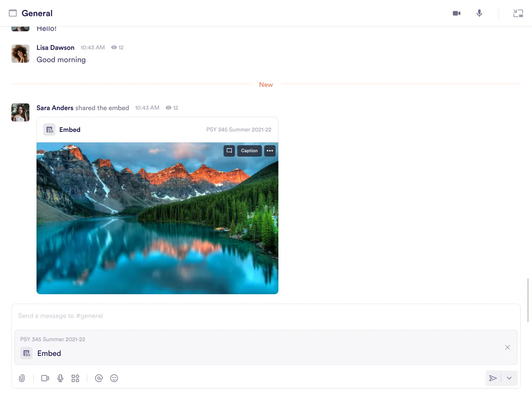
Task: Enable picture-in-picture mode
Action: [x=518, y=13]
